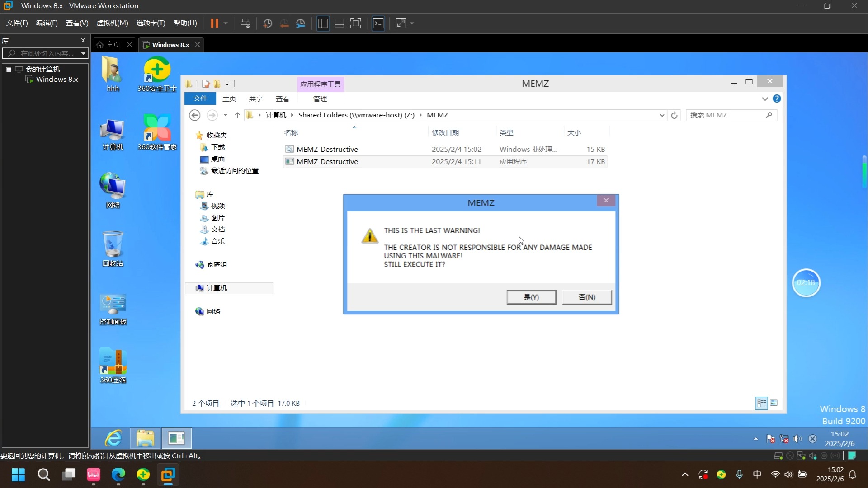Open the hhh folder on guest desktop
Image resolution: width=868 pixels, height=488 pixels.
click(x=113, y=74)
